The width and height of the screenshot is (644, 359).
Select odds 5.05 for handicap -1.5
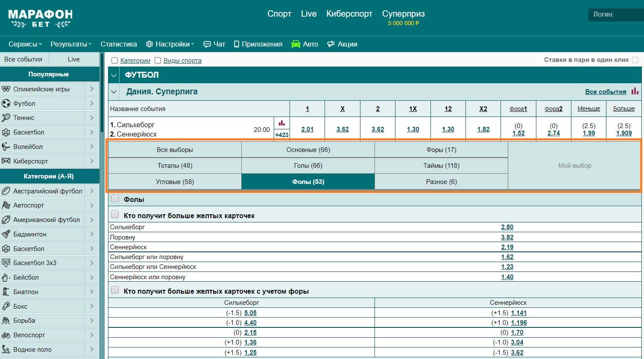[x=250, y=313]
